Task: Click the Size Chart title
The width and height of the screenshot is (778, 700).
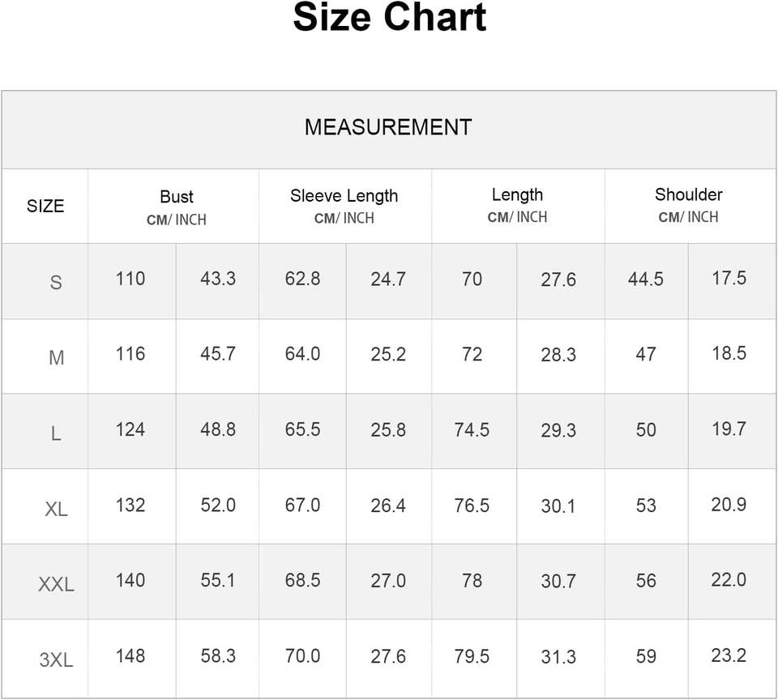Action: [389, 18]
